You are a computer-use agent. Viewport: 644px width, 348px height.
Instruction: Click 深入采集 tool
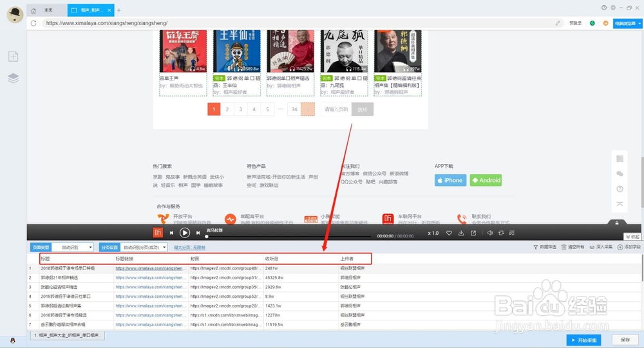(x=601, y=247)
